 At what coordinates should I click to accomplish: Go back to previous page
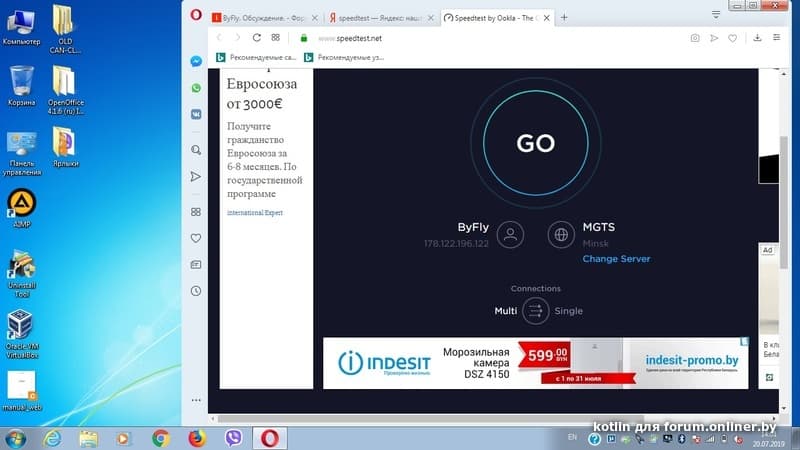click(219, 38)
